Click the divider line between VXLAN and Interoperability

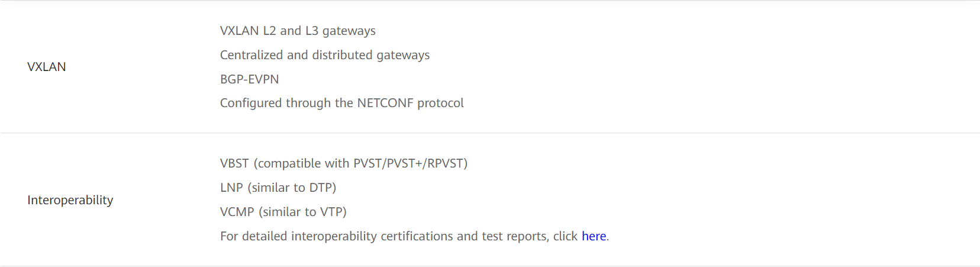(490, 133)
